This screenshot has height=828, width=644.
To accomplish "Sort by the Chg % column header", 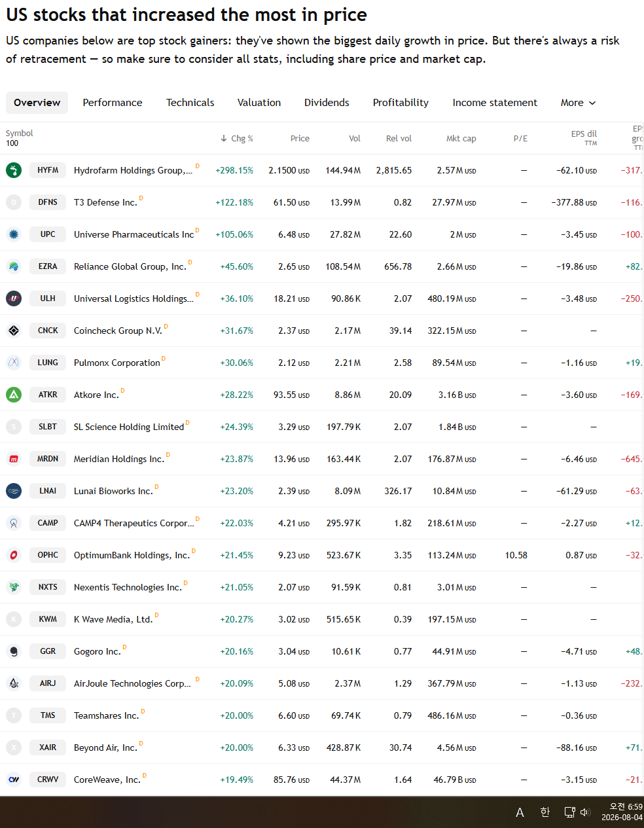I will [237, 138].
